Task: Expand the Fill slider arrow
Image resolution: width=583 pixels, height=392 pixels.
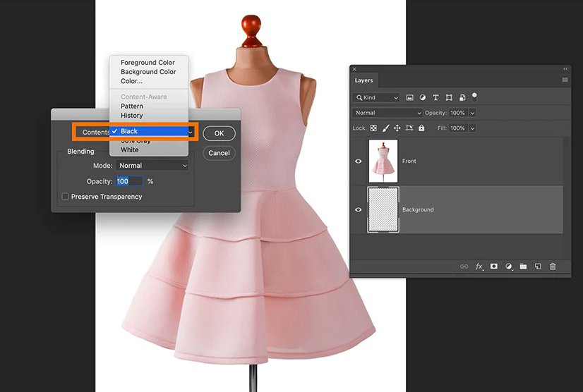Action: pos(472,128)
